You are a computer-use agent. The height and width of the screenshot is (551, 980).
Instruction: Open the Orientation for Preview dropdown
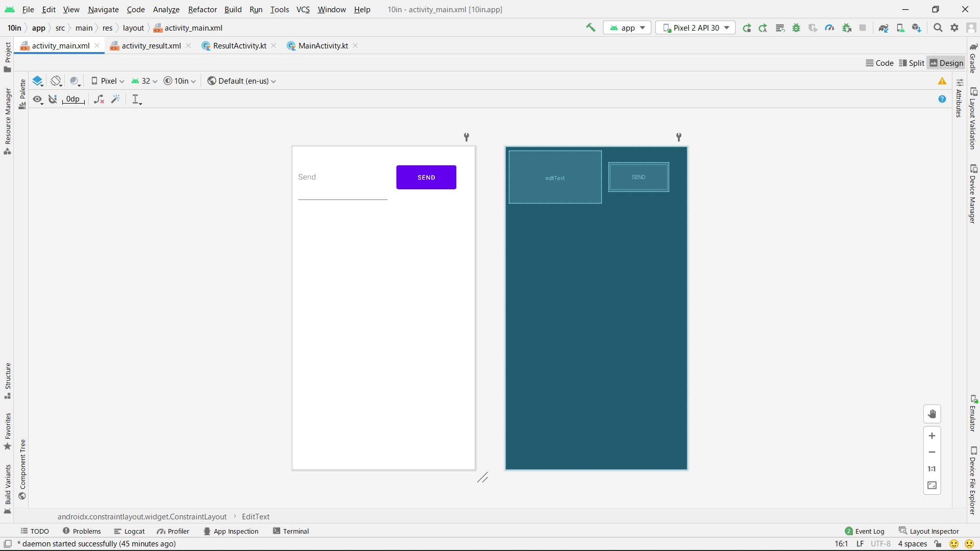click(x=56, y=81)
